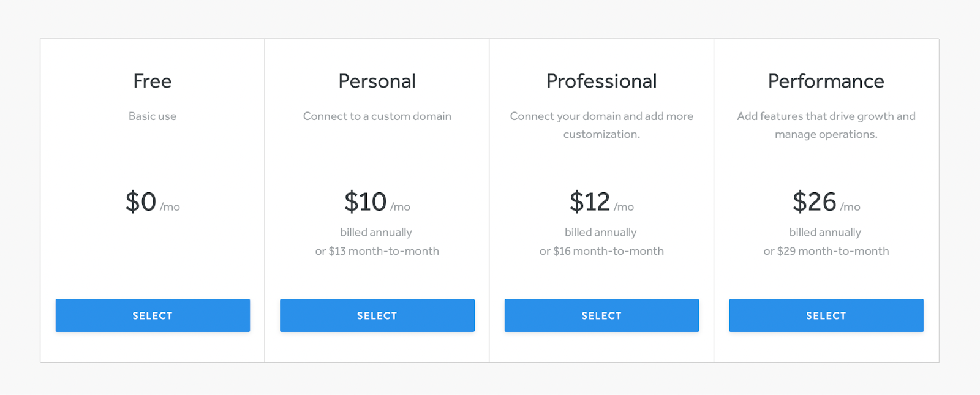Click the Personal plan heading
Screen dimensions: 980x395
point(377,81)
